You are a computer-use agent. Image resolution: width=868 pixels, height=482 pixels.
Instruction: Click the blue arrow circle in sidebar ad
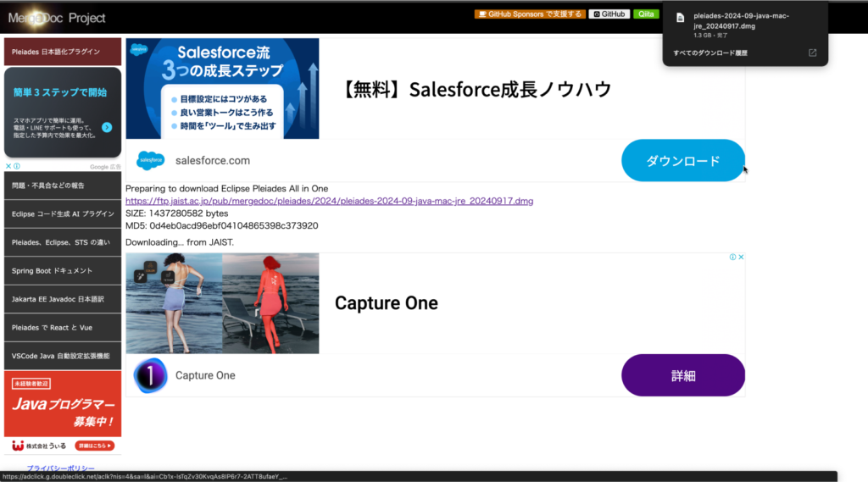pyautogui.click(x=107, y=127)
